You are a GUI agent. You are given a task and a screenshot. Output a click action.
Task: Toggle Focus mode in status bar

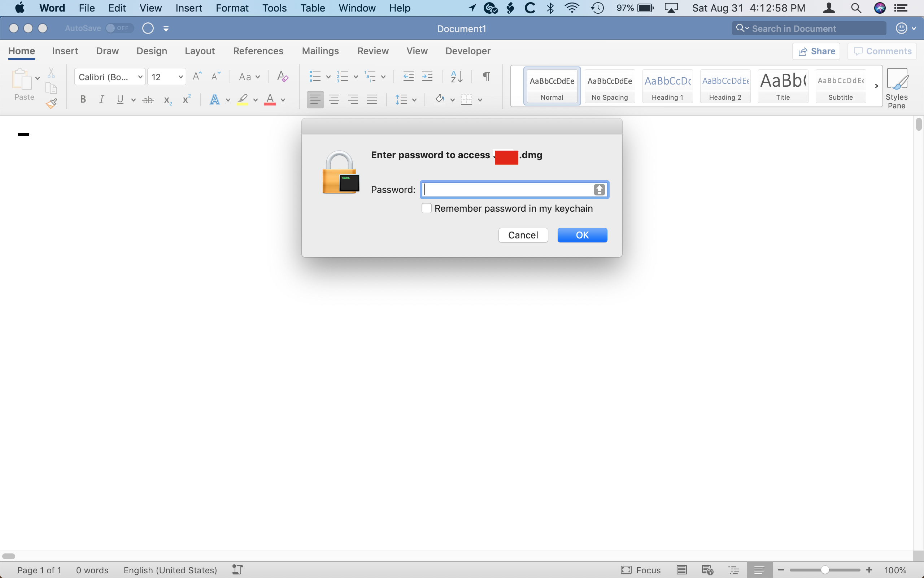[x=641, y=570]
